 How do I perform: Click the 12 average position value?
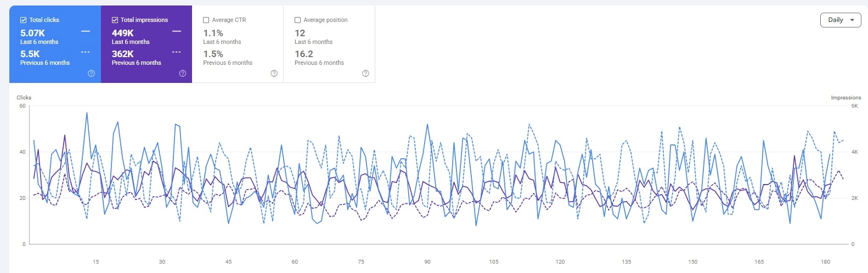pos(300,33)
